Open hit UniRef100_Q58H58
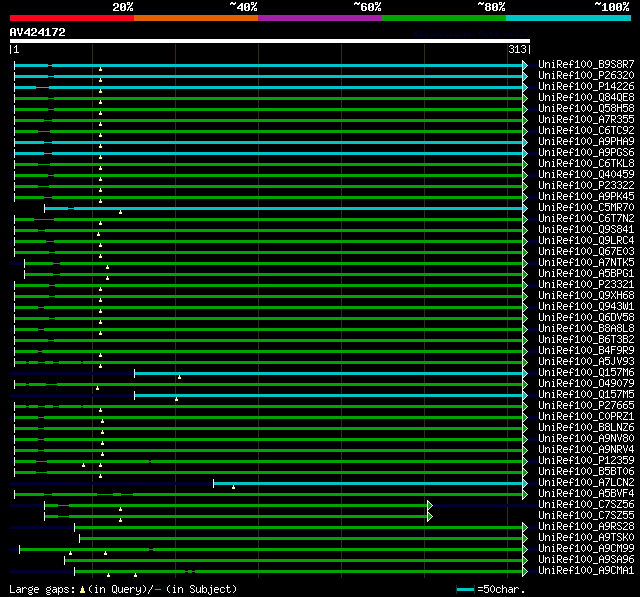This screenshot has width=640, height=597. coord(586,109)
